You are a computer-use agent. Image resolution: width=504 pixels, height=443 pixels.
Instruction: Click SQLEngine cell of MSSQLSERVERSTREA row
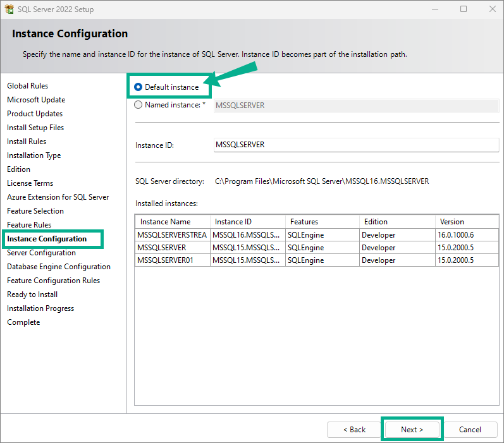click(x=323, y=235)
